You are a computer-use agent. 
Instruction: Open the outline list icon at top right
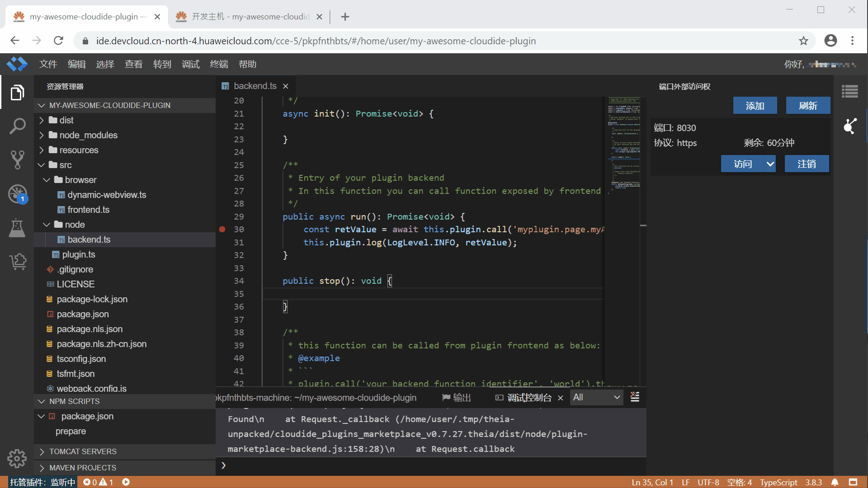pyautogui.click(x=850, y=91)
